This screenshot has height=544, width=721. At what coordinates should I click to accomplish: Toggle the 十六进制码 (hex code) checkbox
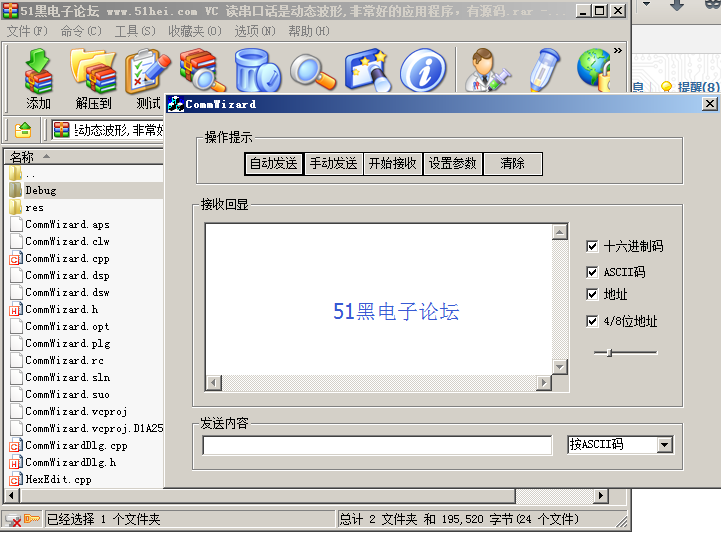point(592,246)
